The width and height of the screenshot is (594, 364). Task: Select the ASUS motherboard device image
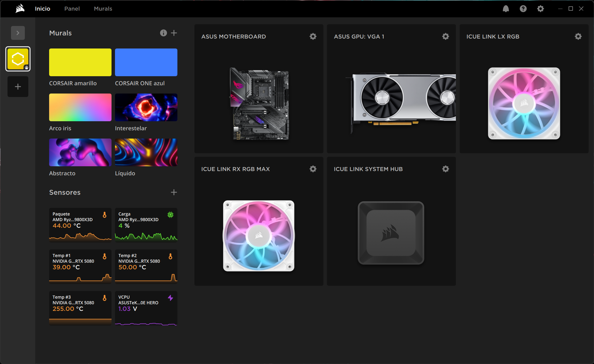[259, 104]
